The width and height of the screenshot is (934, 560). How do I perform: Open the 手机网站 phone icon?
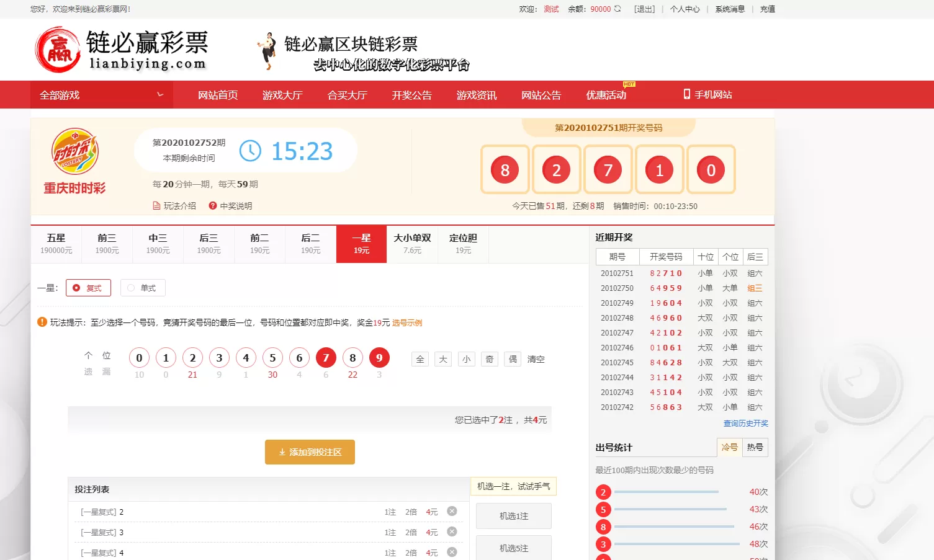pos(686,94)
